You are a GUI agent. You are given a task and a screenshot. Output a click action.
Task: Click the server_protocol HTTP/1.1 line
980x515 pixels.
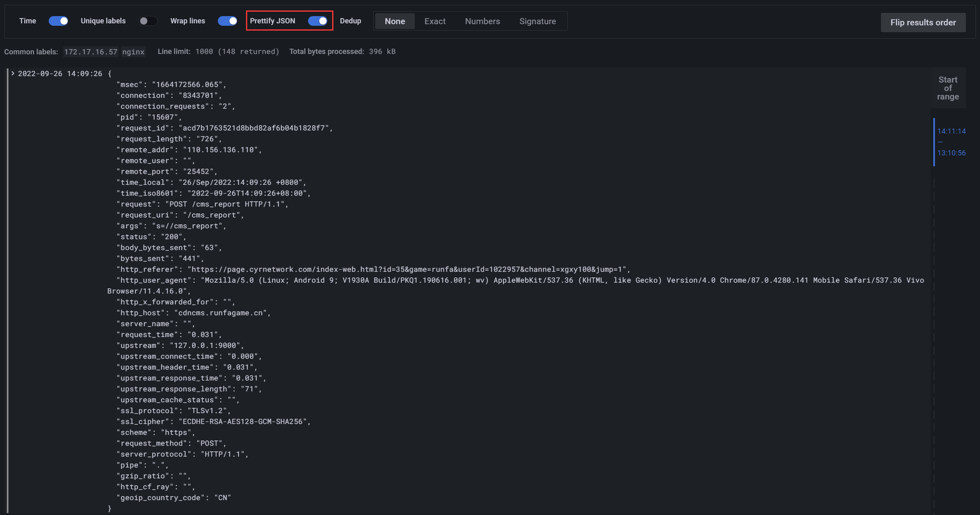(182, 454)
